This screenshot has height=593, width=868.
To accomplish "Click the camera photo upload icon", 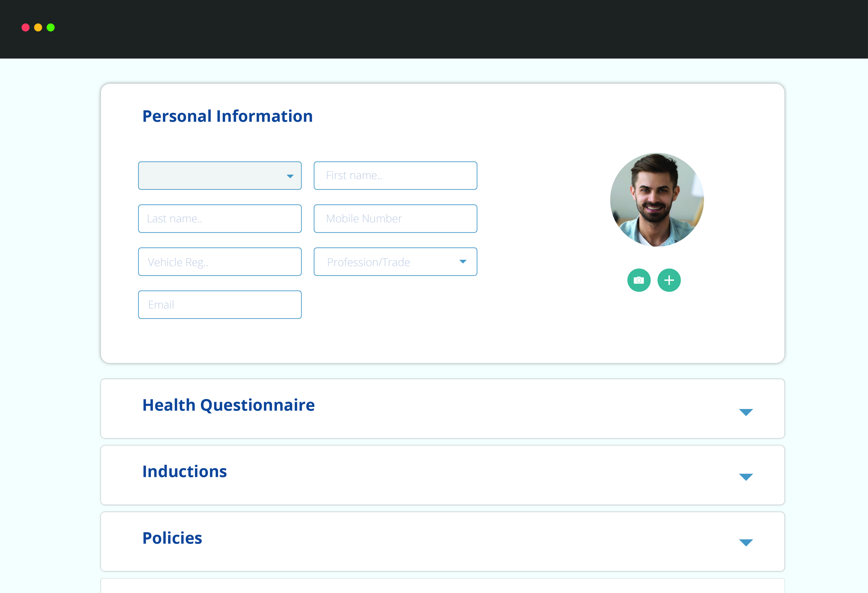I will (x=639, y=280).
